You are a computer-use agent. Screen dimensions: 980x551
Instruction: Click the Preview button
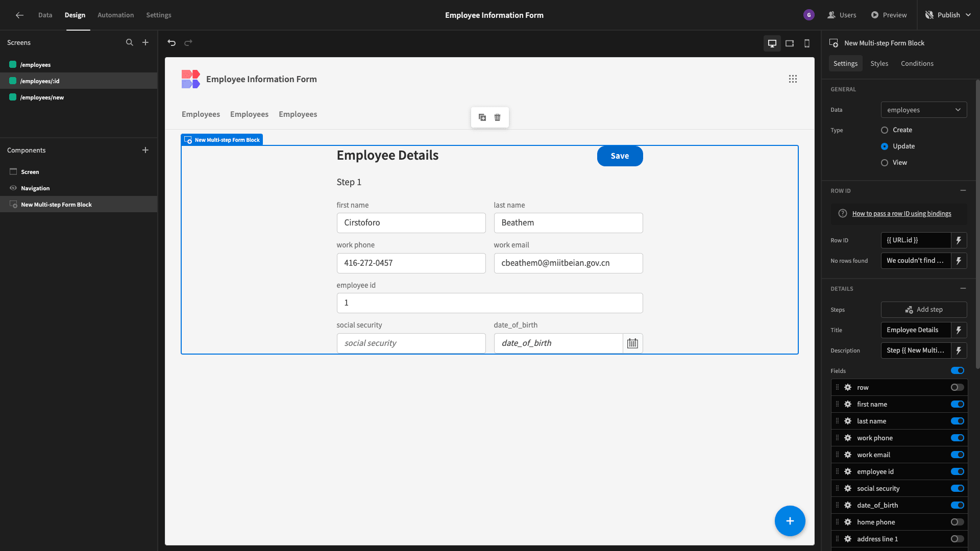(889, 15)
